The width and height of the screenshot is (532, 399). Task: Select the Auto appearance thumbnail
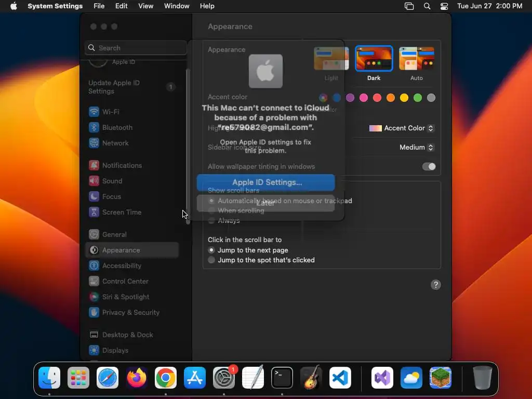click(416, 58)
